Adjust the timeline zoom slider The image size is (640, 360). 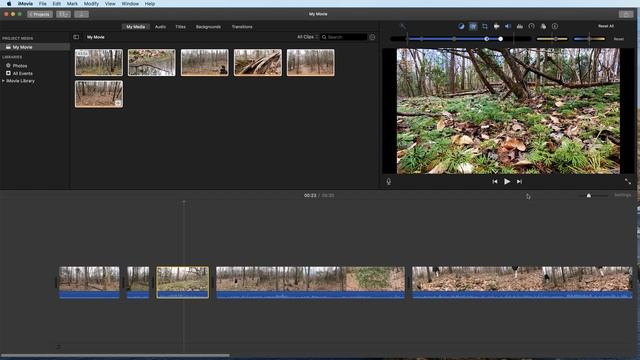593,196
